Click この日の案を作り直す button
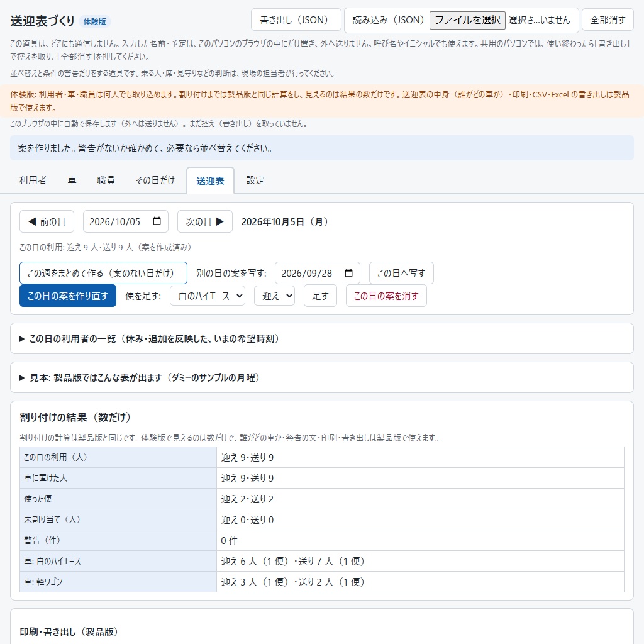The image size is (644, 644). point(68,296)
